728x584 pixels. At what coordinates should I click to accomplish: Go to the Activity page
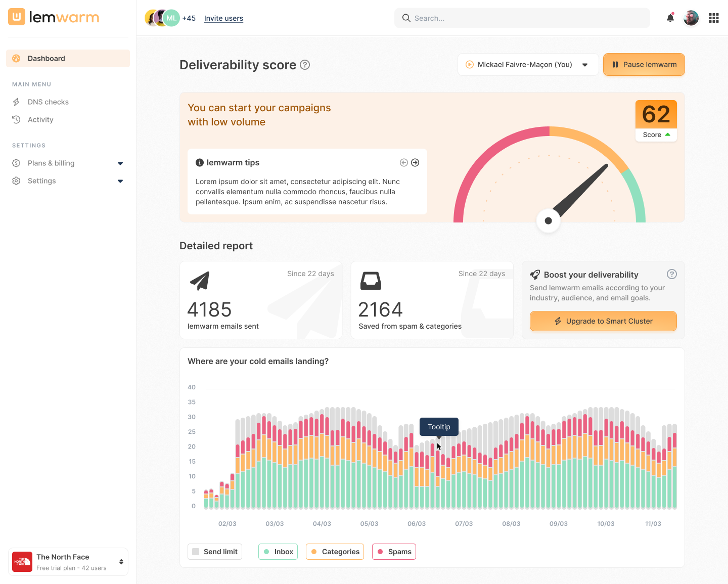[x=40, y=120]
